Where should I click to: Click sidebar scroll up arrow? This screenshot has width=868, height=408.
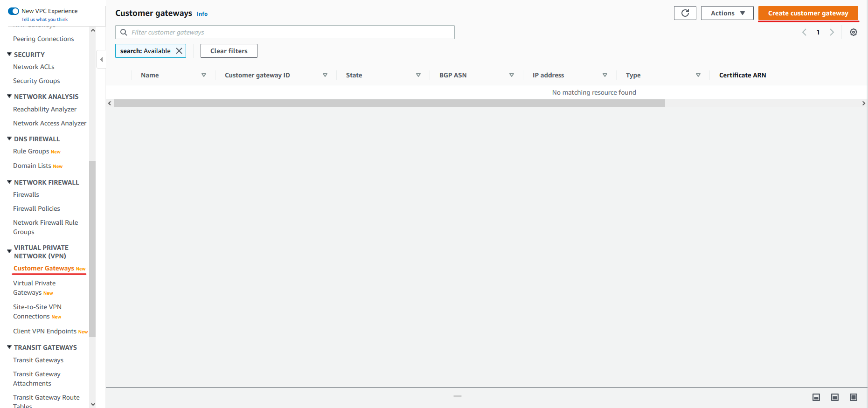click(x=93, y=30)
